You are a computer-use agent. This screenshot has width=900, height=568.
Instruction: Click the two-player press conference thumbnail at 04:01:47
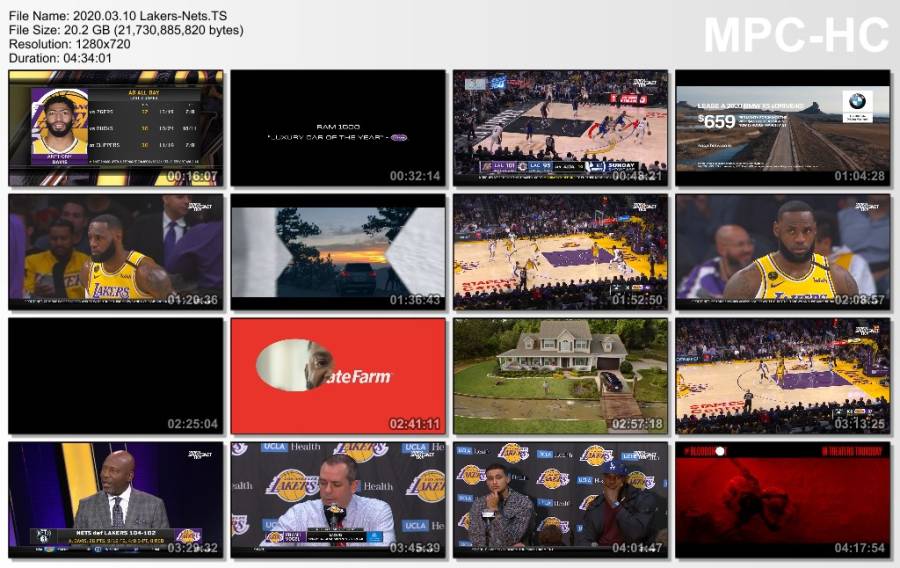(x=560, y=499)
